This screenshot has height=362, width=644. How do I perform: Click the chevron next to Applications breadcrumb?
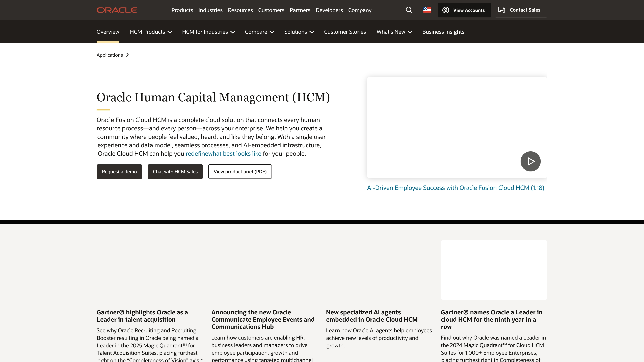click(x=127, y=55)
